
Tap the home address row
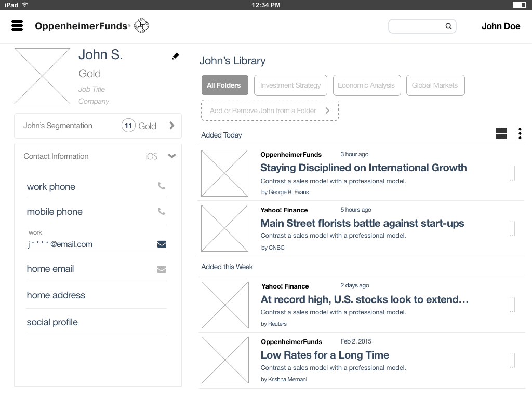click(x=96, y=295)
